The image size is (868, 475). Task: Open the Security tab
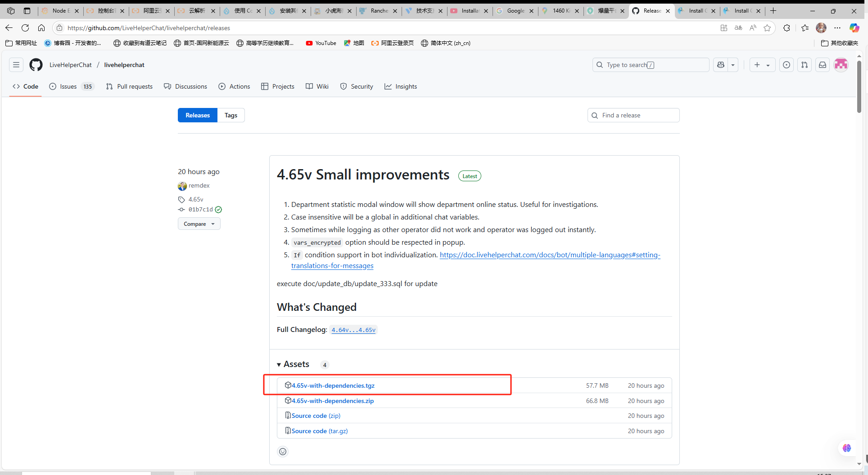click(x=357, y=86)
